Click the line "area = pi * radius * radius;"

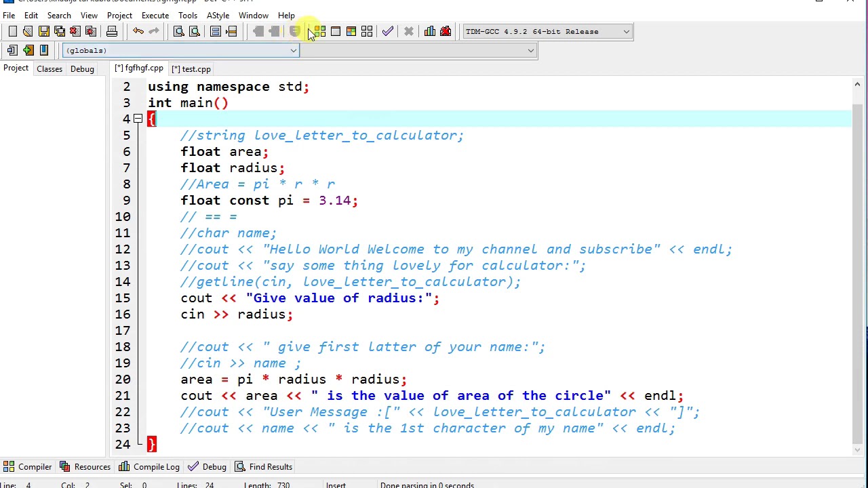click(x=294, y=380)
